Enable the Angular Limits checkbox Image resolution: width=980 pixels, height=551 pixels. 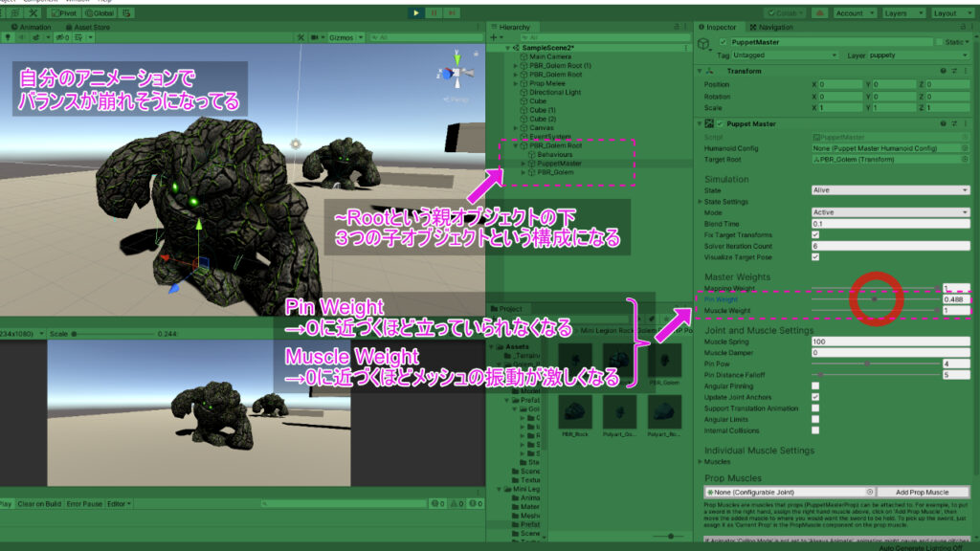click(814, 417)
